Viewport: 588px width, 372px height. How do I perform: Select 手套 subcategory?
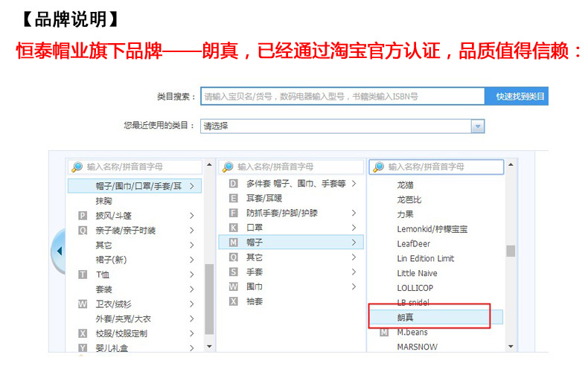coord(255,272)
